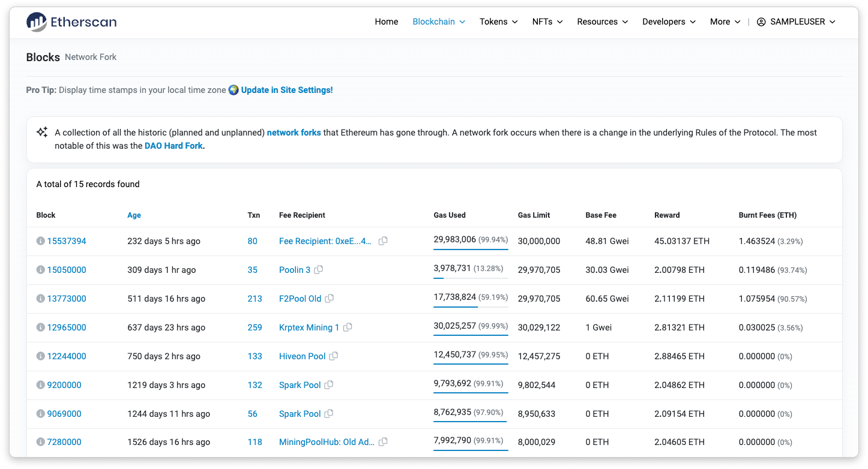Open transaction count 213 for block 13773000
868x469 pixels.
[255, 299]
